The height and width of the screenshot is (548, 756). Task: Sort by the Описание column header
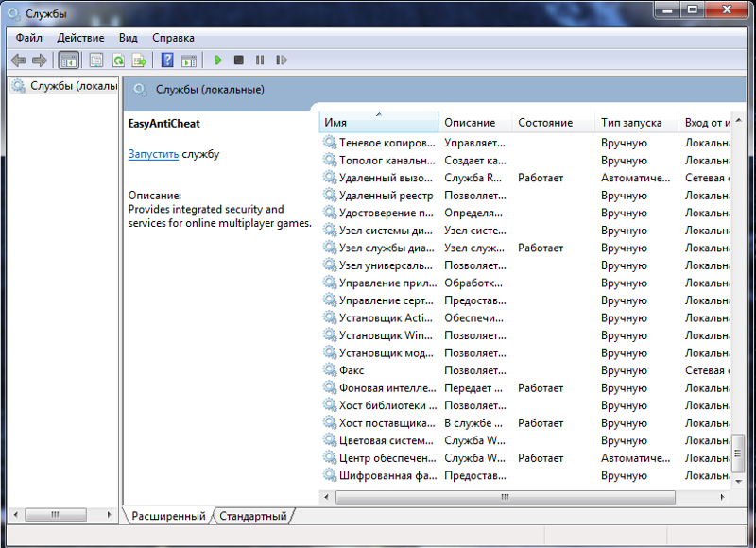point(475,123)
